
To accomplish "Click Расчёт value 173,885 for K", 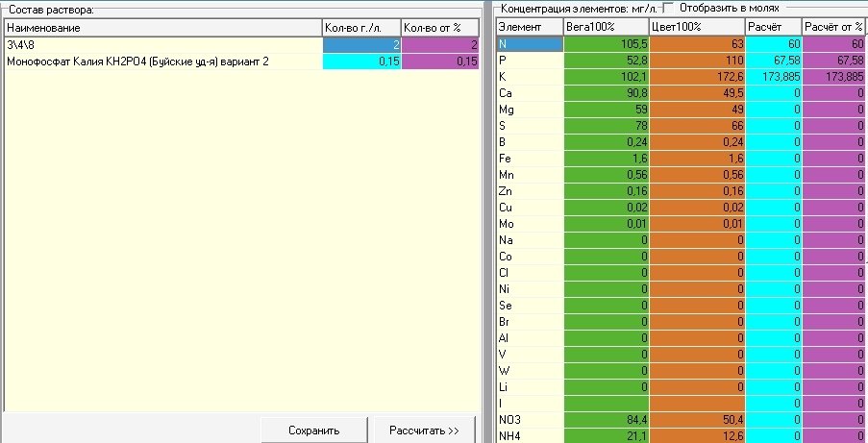I will [x=774, y=77].
